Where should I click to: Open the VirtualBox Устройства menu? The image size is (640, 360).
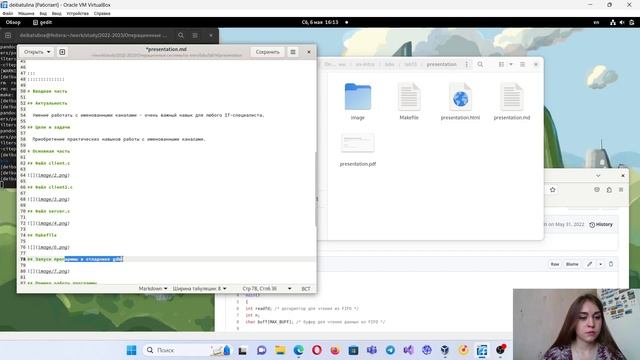78,13
